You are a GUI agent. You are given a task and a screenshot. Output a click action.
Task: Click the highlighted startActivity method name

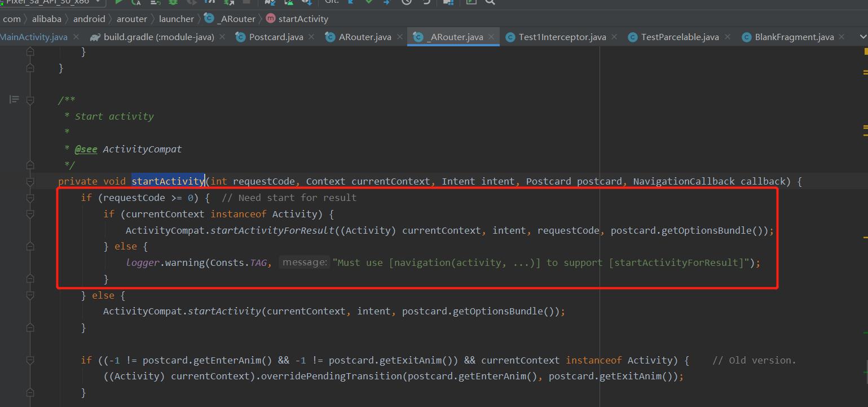click(168, 181)
